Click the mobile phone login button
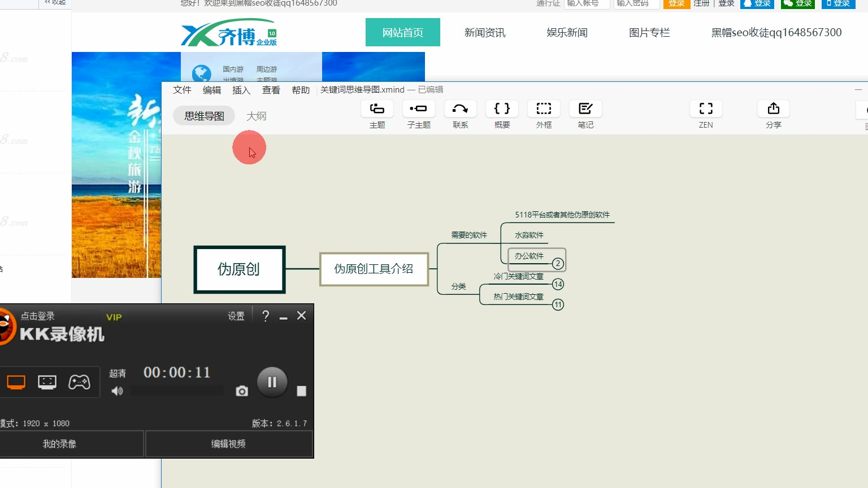Image resolution: width=868 pixels, height=488 pixels. point(838,3)
